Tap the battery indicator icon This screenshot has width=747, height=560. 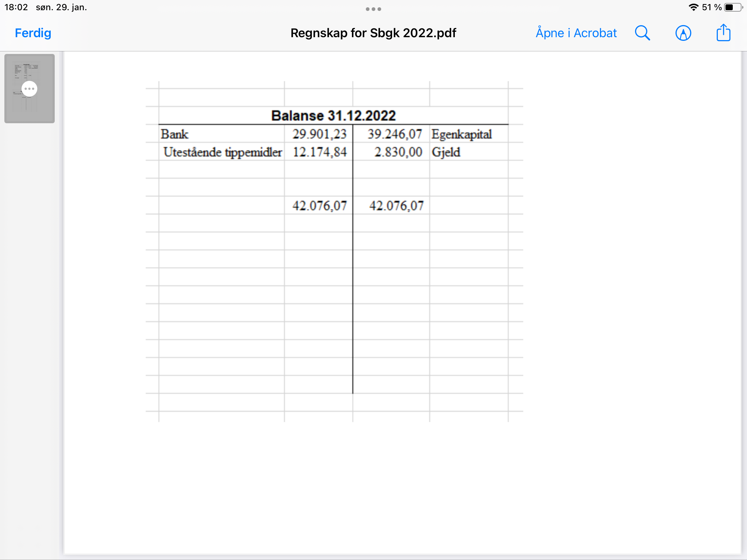(x=732, y=7)
